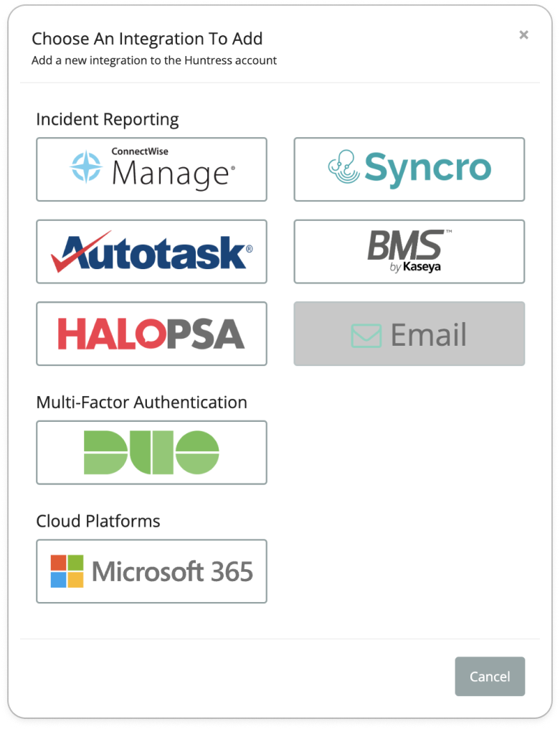Add the Duo multi-factor integration
This screenshot has width=560, height=729.
(x=151, y=452)
